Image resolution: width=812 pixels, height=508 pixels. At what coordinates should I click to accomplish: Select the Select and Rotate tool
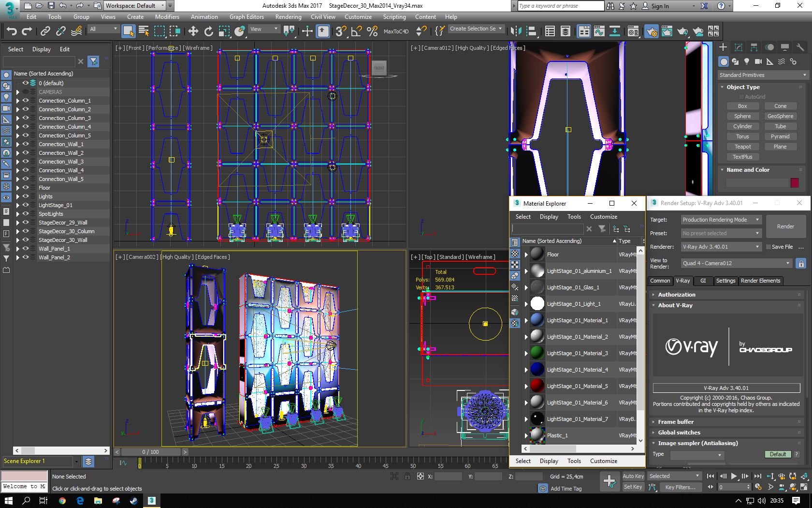[x=208, y=31]
